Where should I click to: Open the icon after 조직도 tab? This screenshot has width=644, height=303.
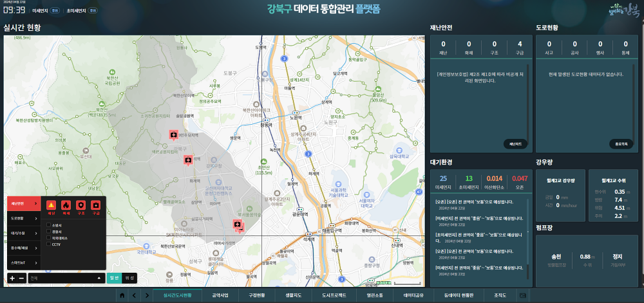(523, 295)
